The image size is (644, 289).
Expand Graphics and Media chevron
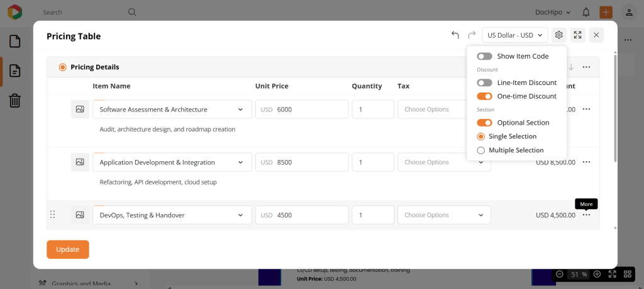136,283
